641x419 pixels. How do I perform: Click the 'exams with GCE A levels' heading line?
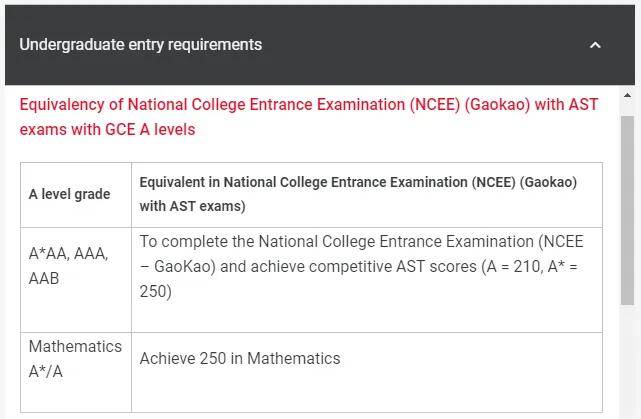click(107, 130)
